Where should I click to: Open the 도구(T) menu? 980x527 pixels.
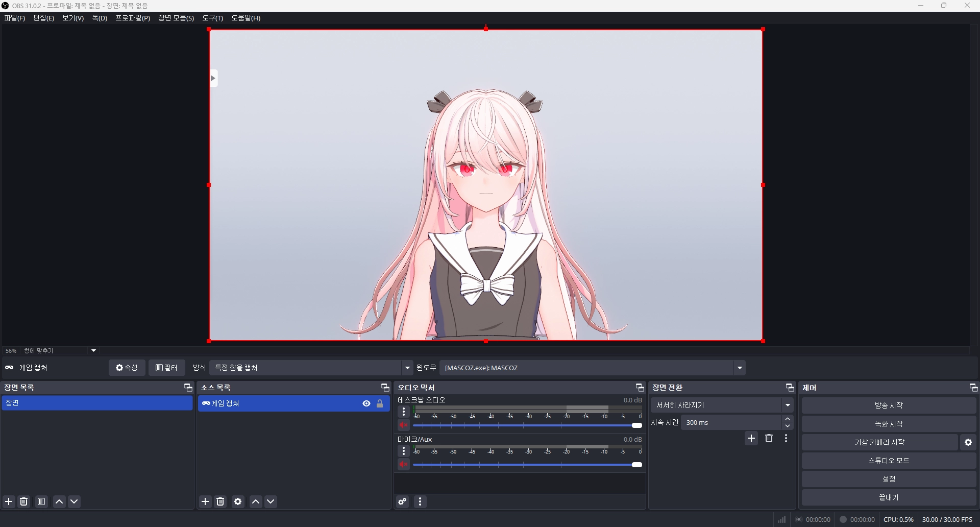pos(213,18)
